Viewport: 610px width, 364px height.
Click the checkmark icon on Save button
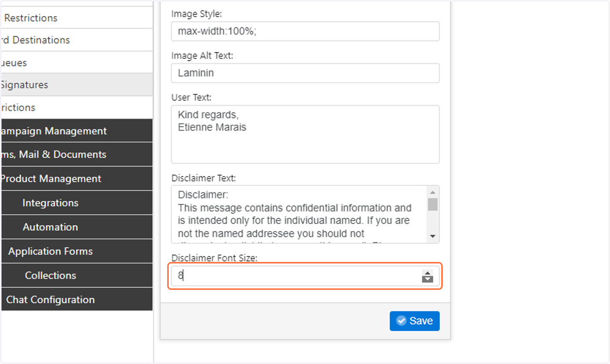tap(401, 321)
